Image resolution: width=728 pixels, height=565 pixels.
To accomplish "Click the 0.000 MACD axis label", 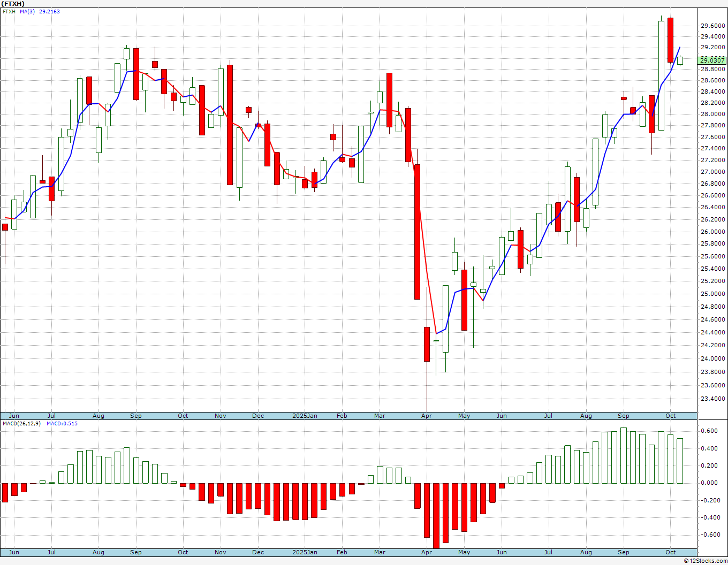I will point(710,483).
